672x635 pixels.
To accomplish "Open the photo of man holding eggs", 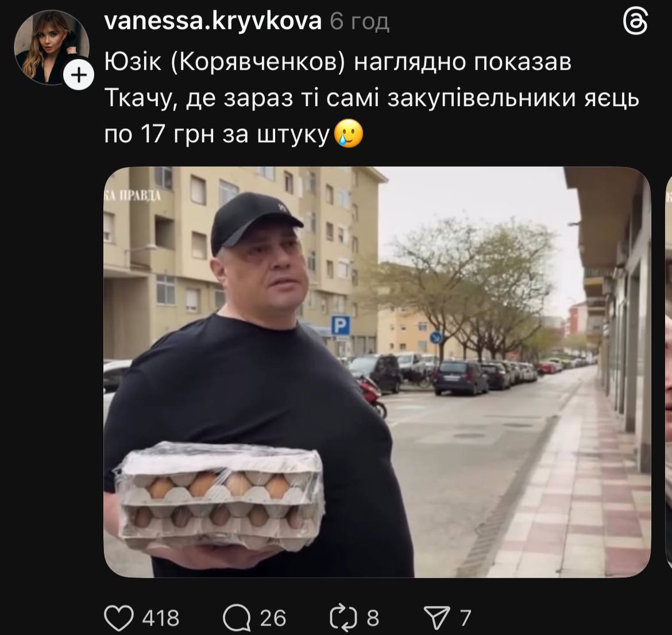I will tap(377, 372).
